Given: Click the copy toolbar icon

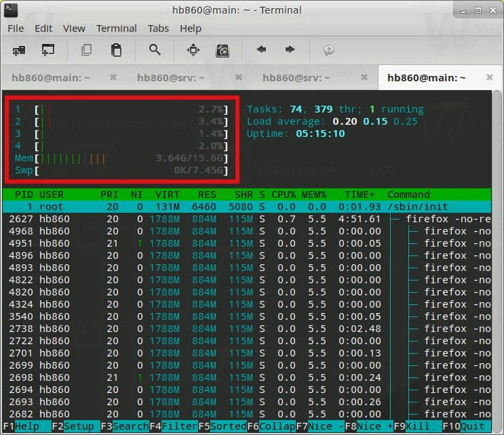Looking at the screenshot, I should 86,50.
